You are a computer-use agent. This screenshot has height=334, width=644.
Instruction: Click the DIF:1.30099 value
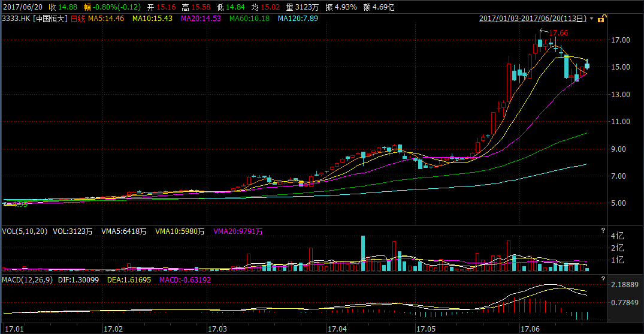tap(79, 279)
